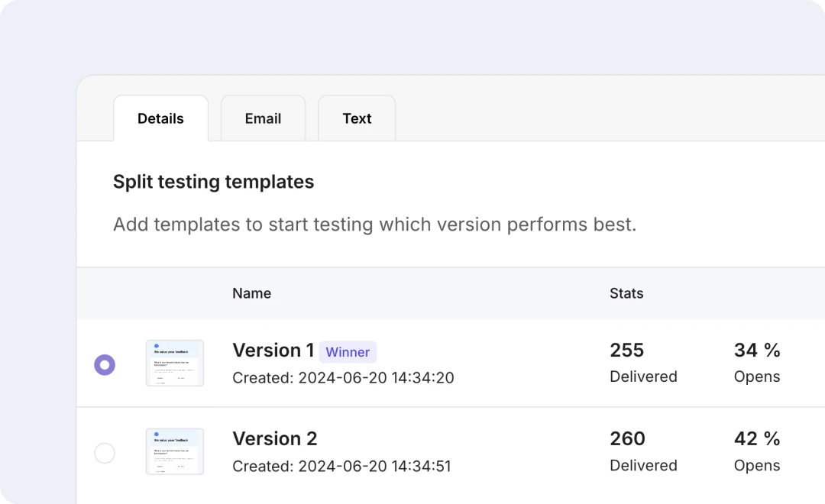
Task: Click the Opens label under 34 %
Action: click(x=757, y=377)
